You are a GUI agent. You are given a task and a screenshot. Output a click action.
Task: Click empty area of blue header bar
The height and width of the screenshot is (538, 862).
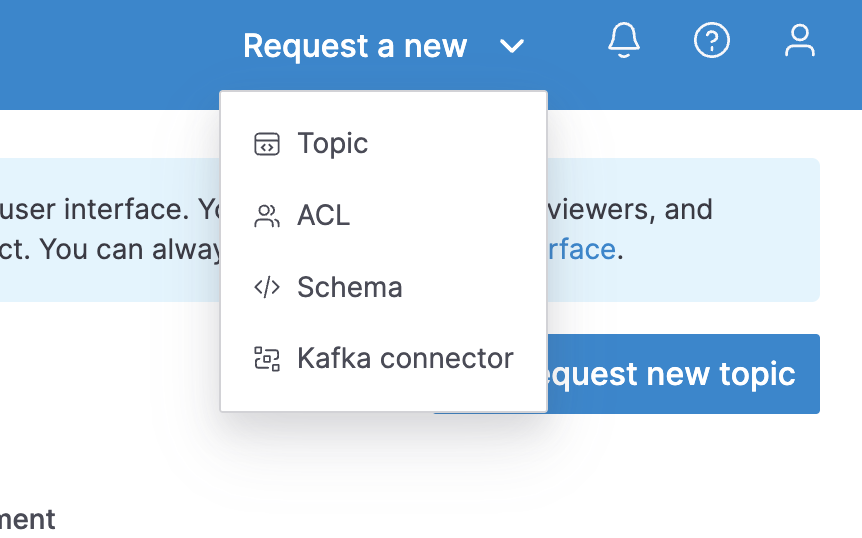(100, 50)
